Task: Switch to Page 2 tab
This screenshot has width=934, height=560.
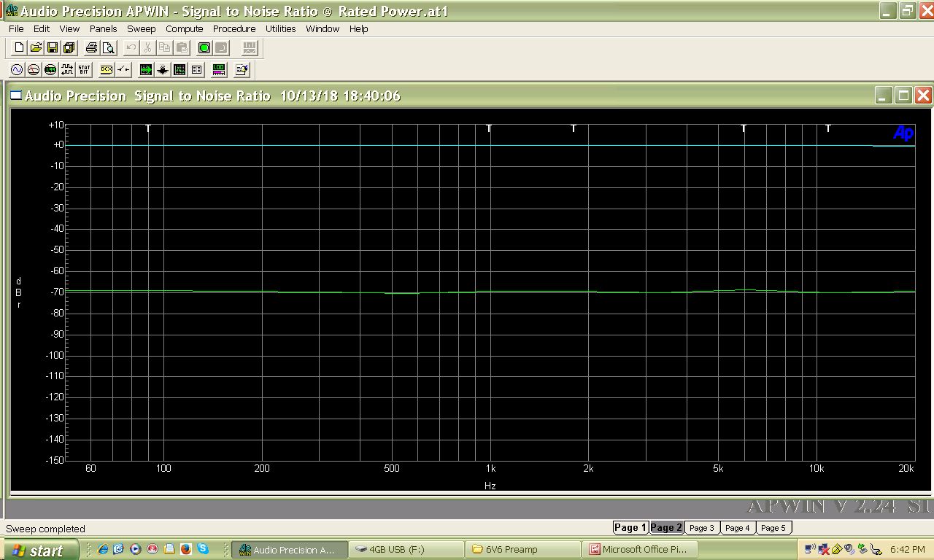Action: tap(666, 528)
